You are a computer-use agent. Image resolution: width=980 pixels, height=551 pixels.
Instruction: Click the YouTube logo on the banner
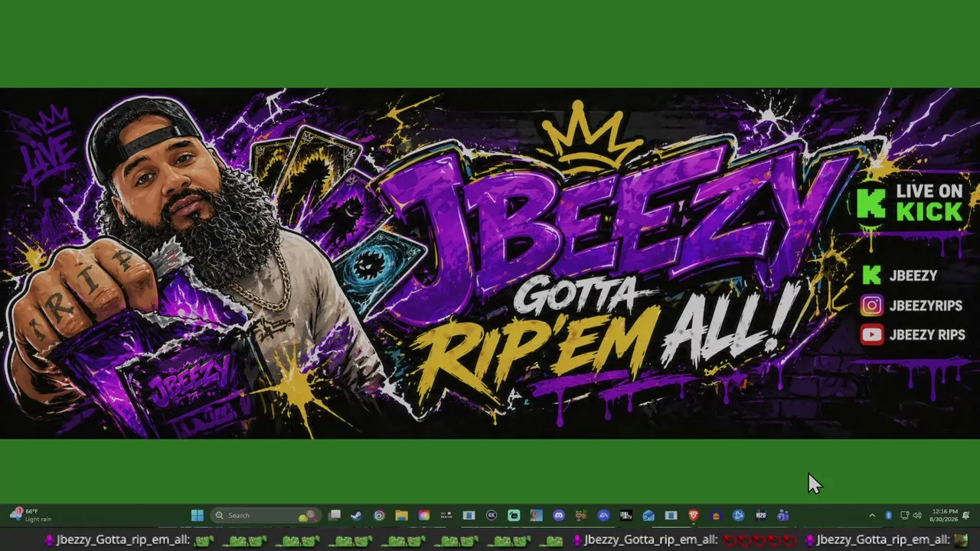[x=871, y=334]
